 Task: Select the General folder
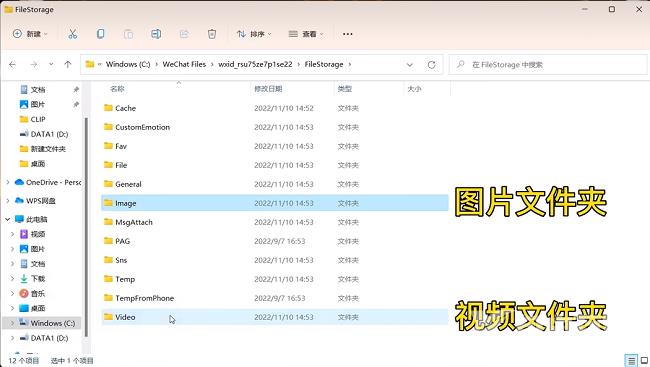point(274,184)
